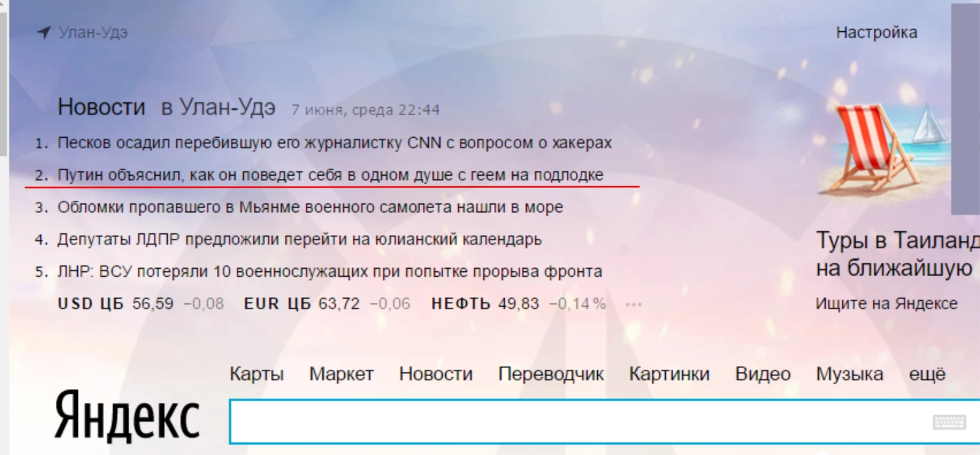The width and height of the screenshot is (980, 455).
Task: Open the Переводчик service
Action: coord(551,374)
